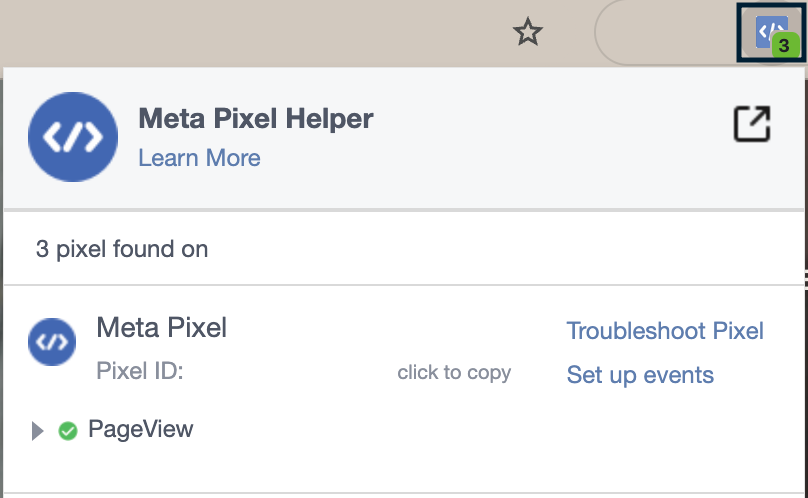Click the green badge showing 3

(x=785, y=45)
